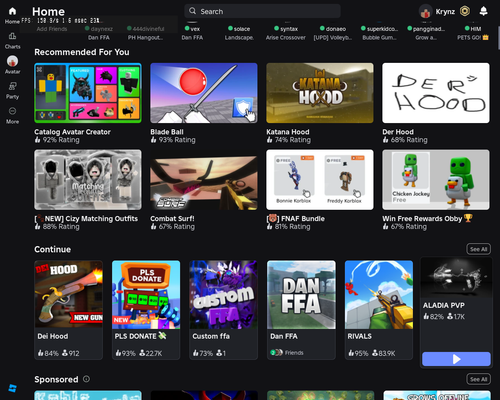Open ALADIA PVP game image
Viewport: 500px width, 400px height.
pyautogui.click(x=456, y=277)
